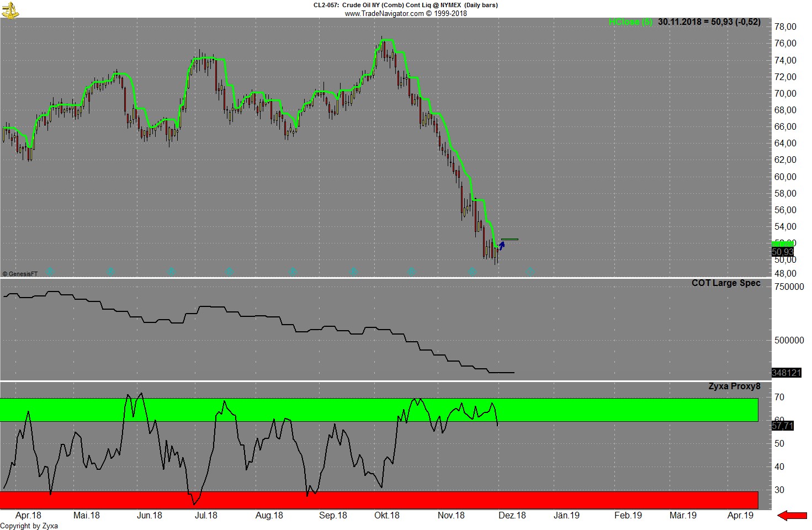Click the Aug.18 date label

pos(269,516)
